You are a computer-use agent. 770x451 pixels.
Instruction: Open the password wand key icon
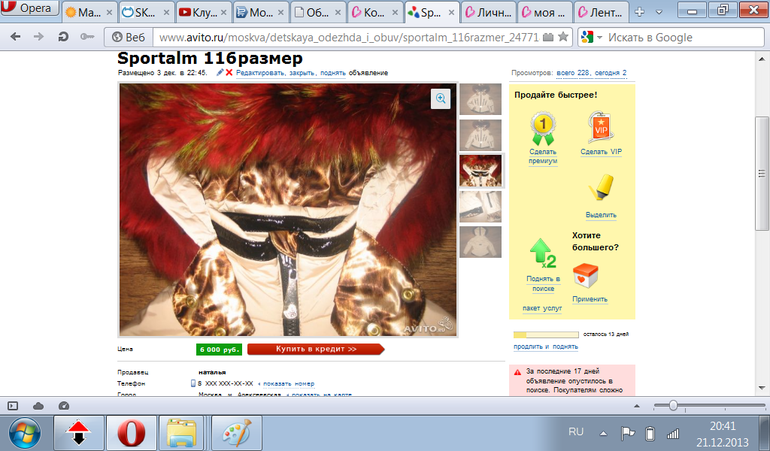(x=87, y=37)
